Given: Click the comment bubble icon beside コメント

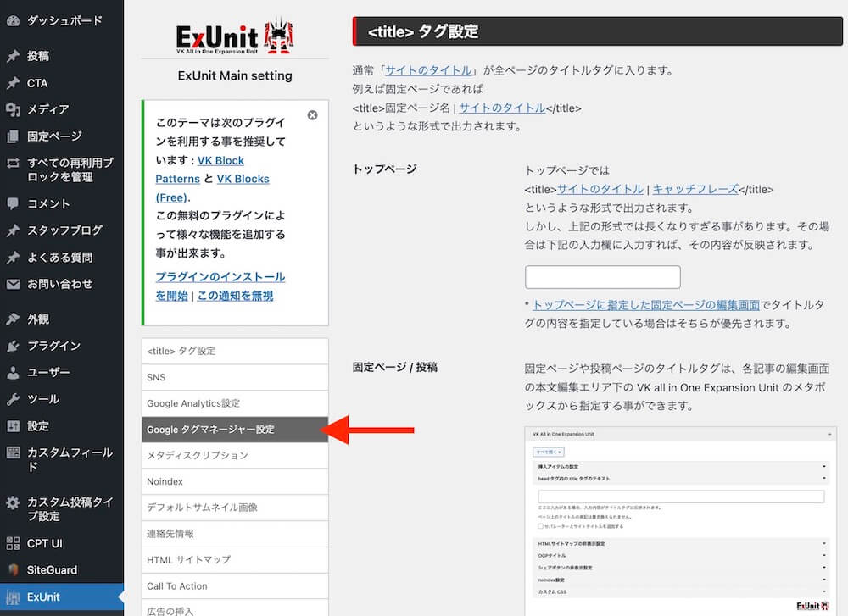Looking at the screenshot, I should (13, 203).
